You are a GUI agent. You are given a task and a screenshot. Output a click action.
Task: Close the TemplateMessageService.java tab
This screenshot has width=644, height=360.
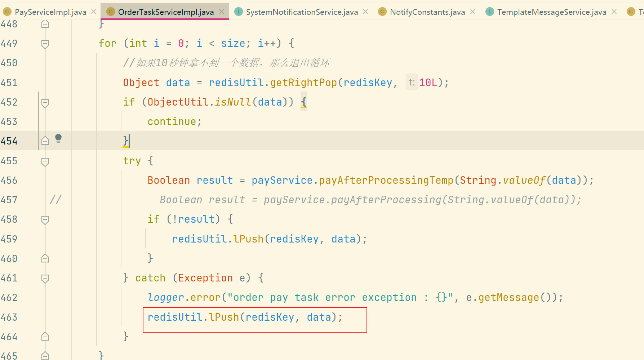tap(614, 12)
